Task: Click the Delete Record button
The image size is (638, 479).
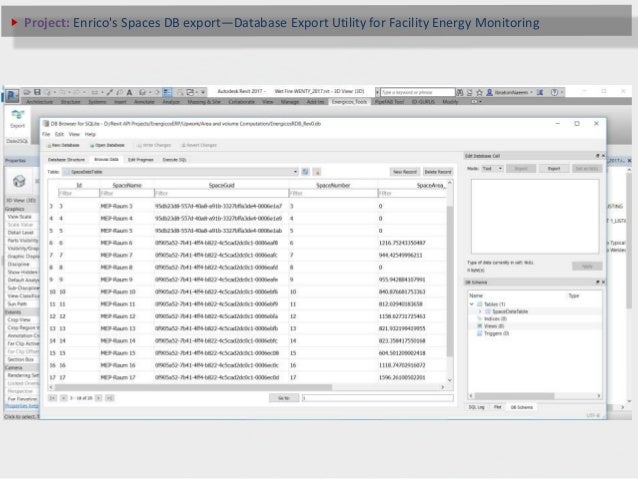Action: click(x=438, y=172)
